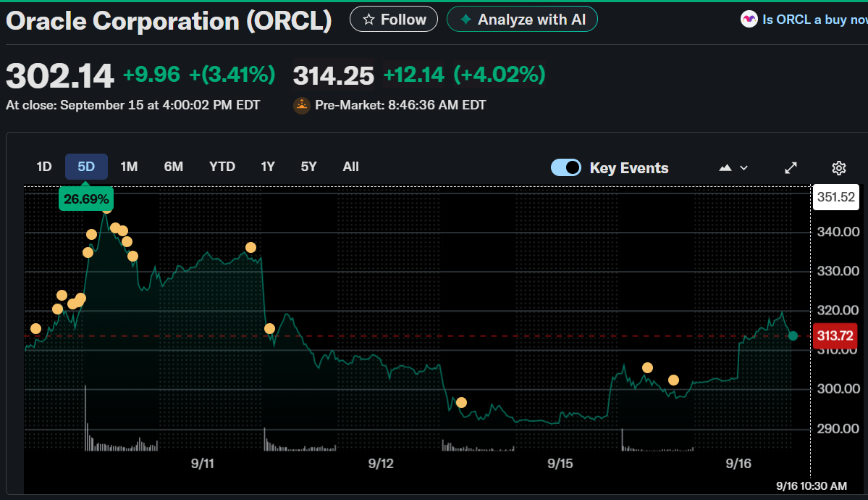The width and height of the screenshot is (868, 500).
Task: Click the 302.14 closing price
Action: (60, 76)
